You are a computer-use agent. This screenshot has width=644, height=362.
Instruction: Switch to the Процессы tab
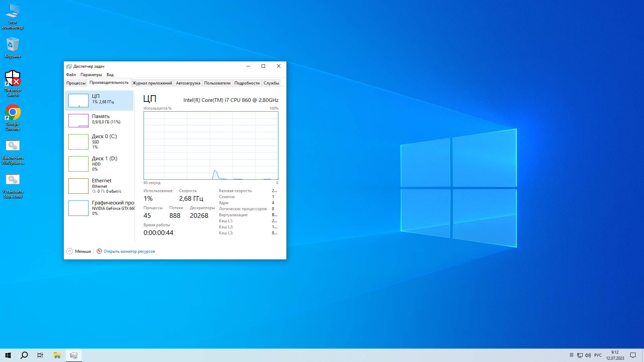(x=76, y=83)
